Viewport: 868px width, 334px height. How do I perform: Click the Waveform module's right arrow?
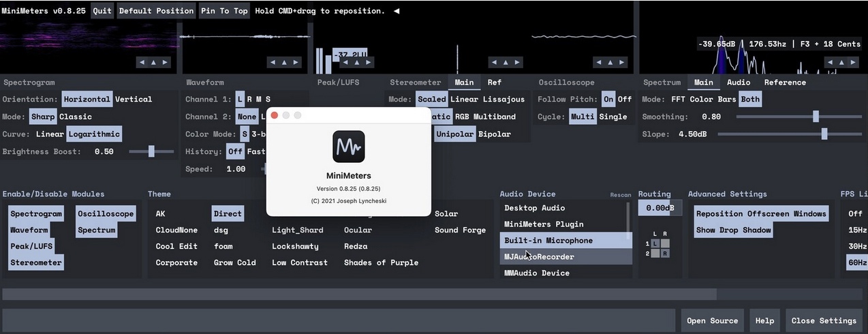296,62
